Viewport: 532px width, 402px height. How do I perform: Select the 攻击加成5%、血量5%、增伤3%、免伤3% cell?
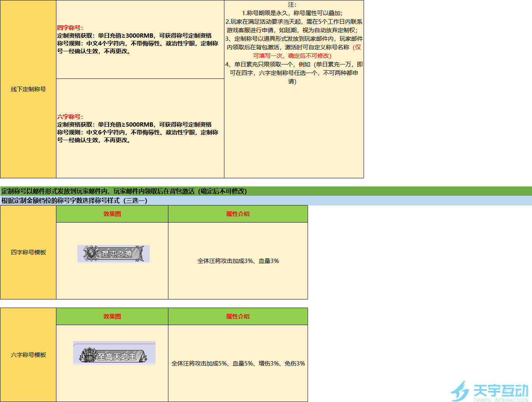[x=238, y=364]
